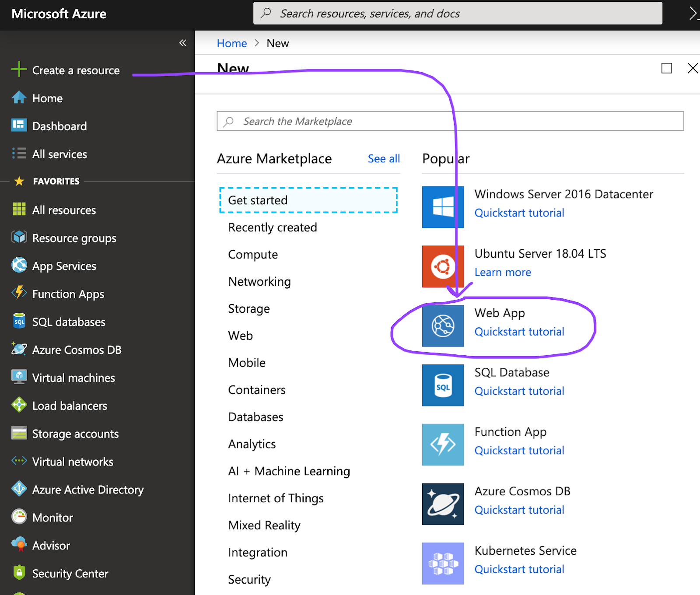Choose the AI + Machine Learning category

(289, 471)
